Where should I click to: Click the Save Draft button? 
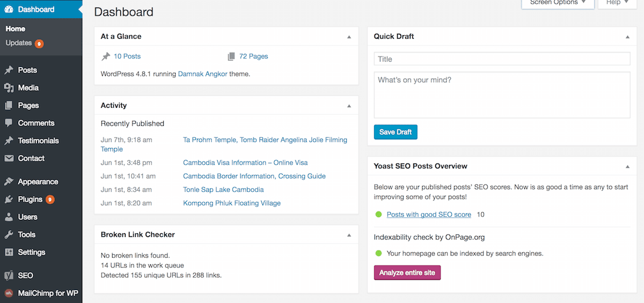[x=396, y=132]
